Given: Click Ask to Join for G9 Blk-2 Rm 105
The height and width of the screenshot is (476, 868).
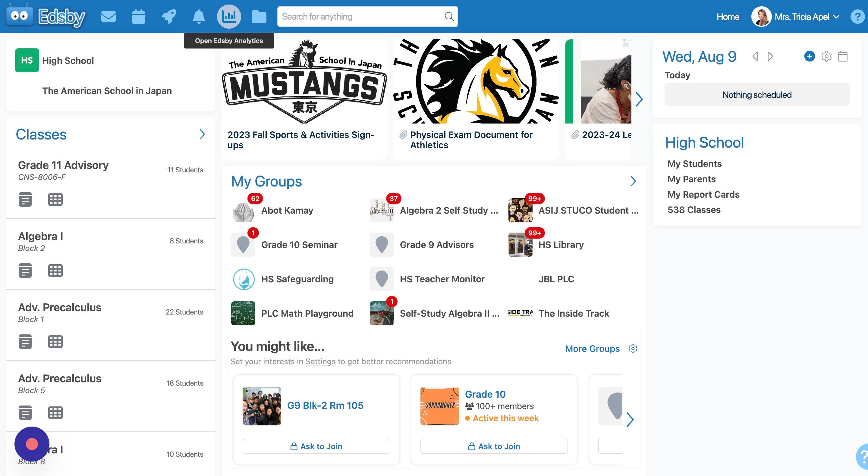Looking at the screenshot, I should 316,446.
